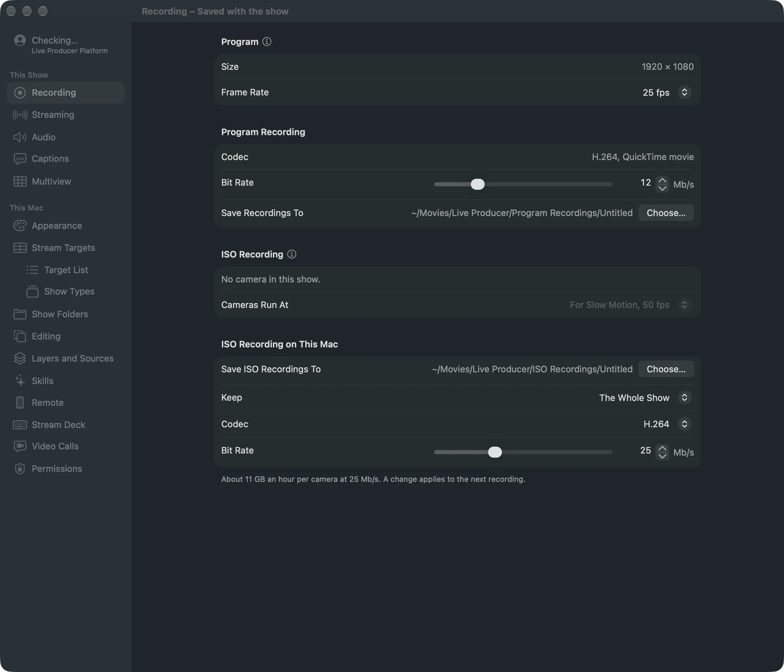784x672 pixels.
Task: Show info about Program section
Action: [x=267, y=41]
